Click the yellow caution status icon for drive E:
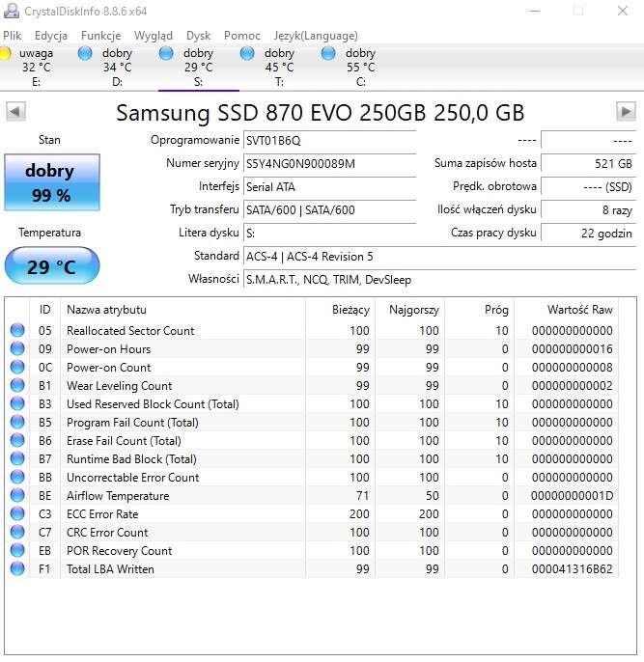Viewport: 644px width, 662px height. pos(6,54)
